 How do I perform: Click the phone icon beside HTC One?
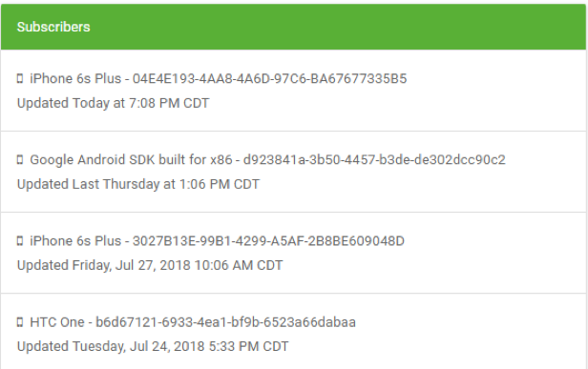coord(20,322)
